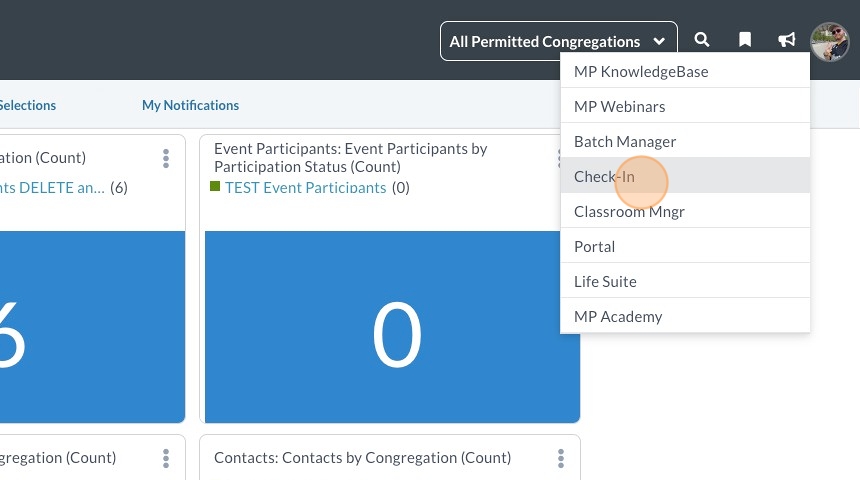Click the search magnifier icon
Screen dimensions: 860x480
click(x=702, y=40)
